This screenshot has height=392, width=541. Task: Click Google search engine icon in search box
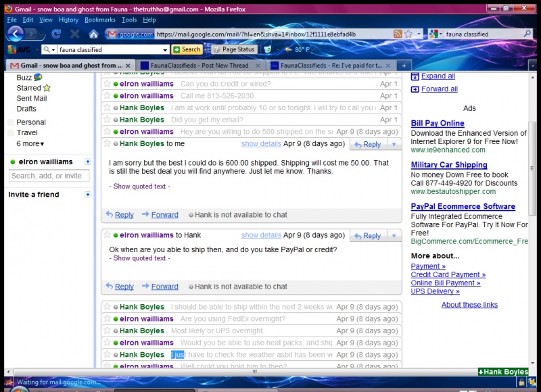click(433, 34)
